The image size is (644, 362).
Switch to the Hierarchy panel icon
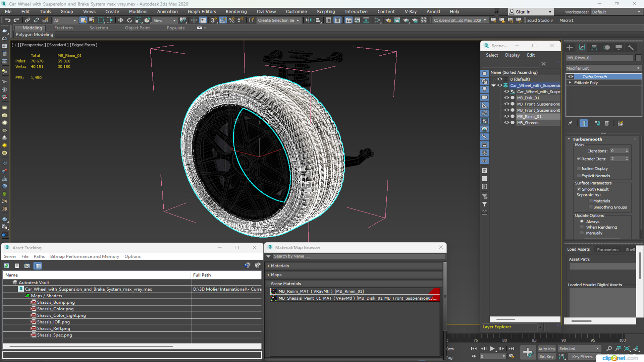pyautogui.click(x=594, y=47)
